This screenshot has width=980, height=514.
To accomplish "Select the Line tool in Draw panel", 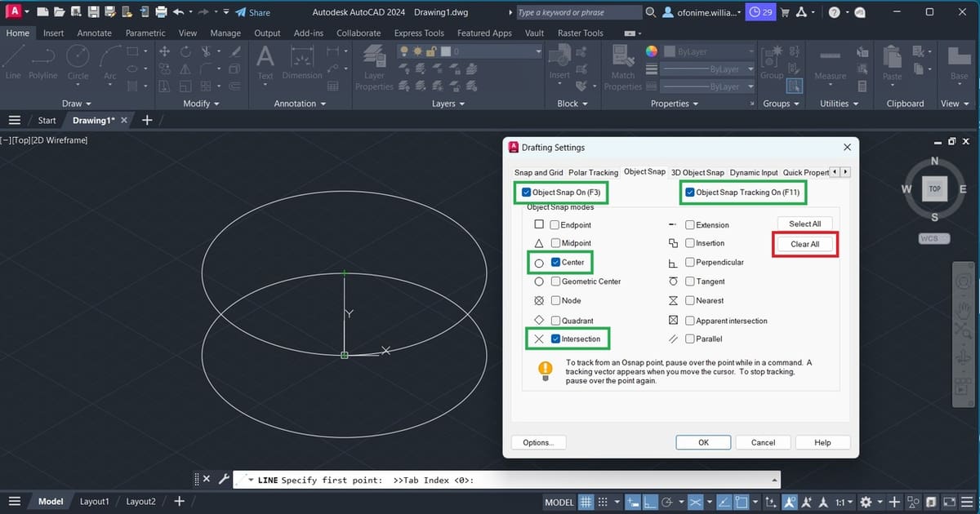I will click(14, 61).
